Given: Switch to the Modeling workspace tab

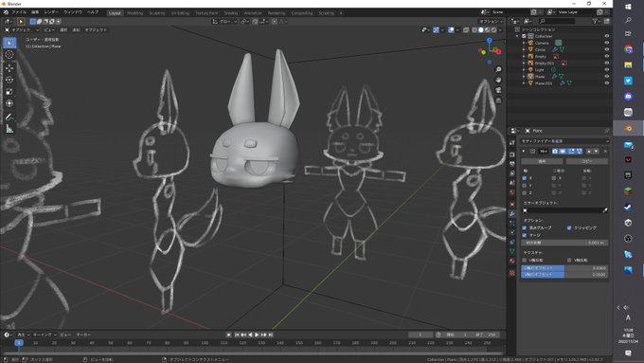Looking at the screenshot, I should click(134, 13).
